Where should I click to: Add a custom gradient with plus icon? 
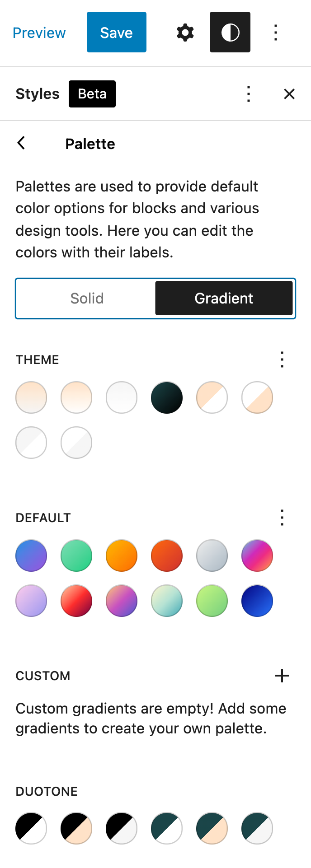point(282,676)
